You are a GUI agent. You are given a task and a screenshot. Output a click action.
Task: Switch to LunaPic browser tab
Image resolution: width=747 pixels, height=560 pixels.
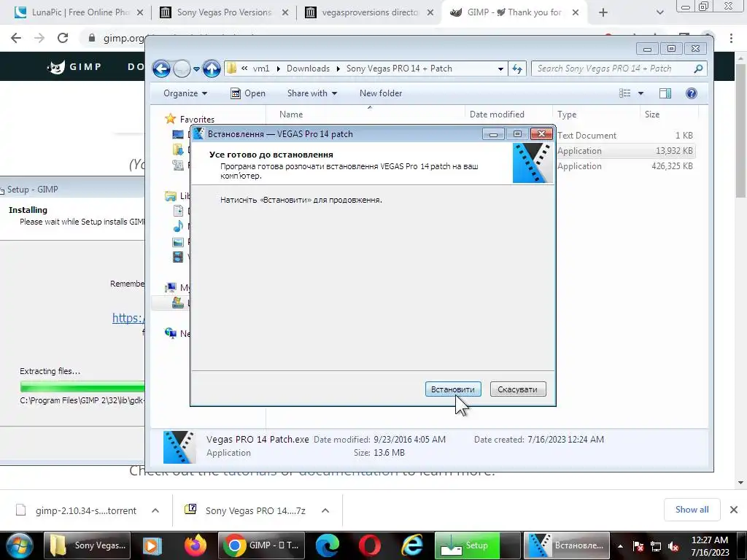(79, 12)
